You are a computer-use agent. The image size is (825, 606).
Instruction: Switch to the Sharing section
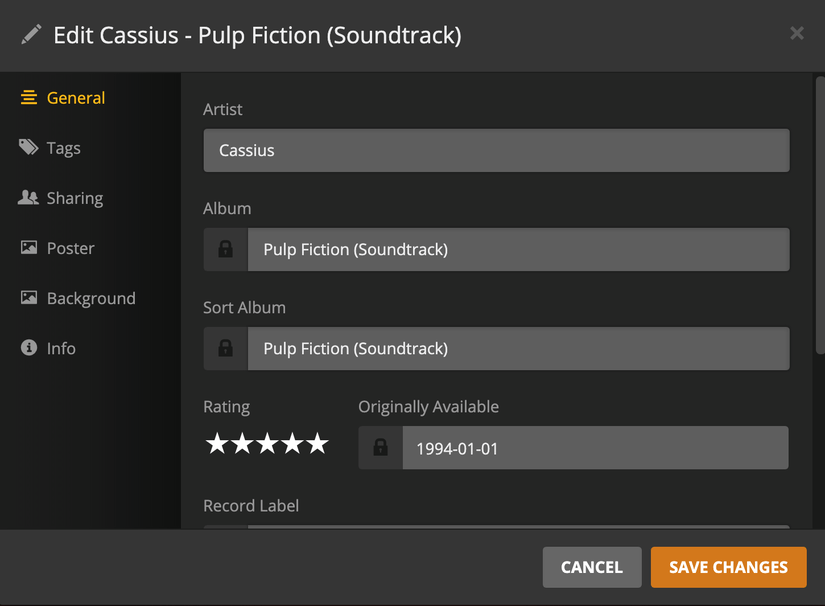tap(74, 198)
